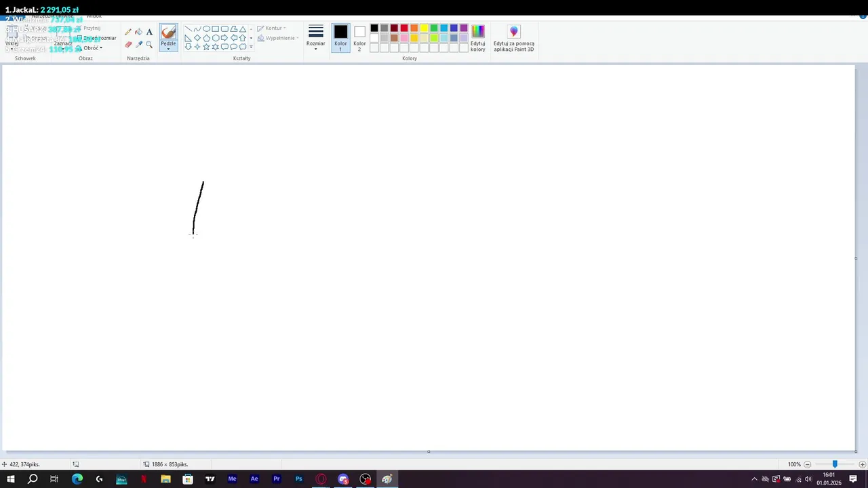The height and width of the screenshot is (488, 868).
Task: Open the Rozmiar line thickness dropdown
Action: pyautogui.click(x=316, y=38)
